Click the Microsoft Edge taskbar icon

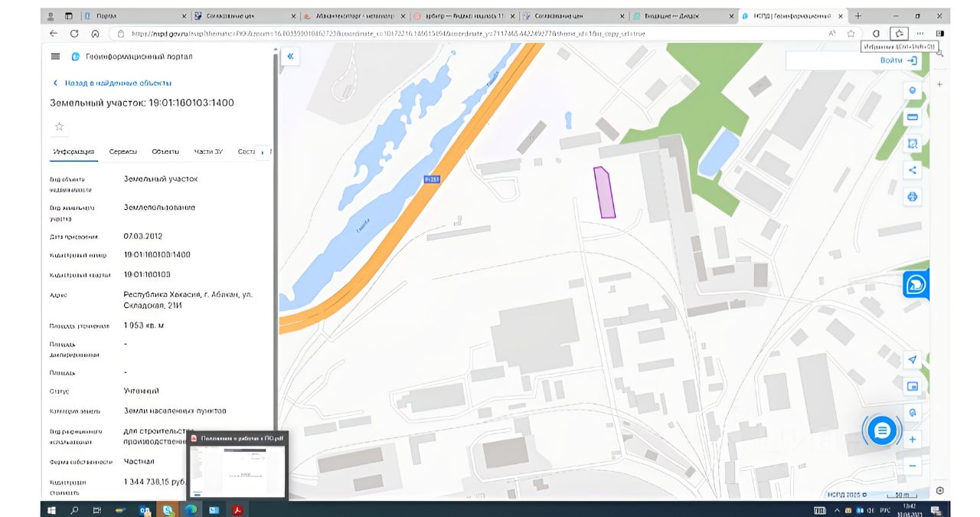tap(191, 509)
